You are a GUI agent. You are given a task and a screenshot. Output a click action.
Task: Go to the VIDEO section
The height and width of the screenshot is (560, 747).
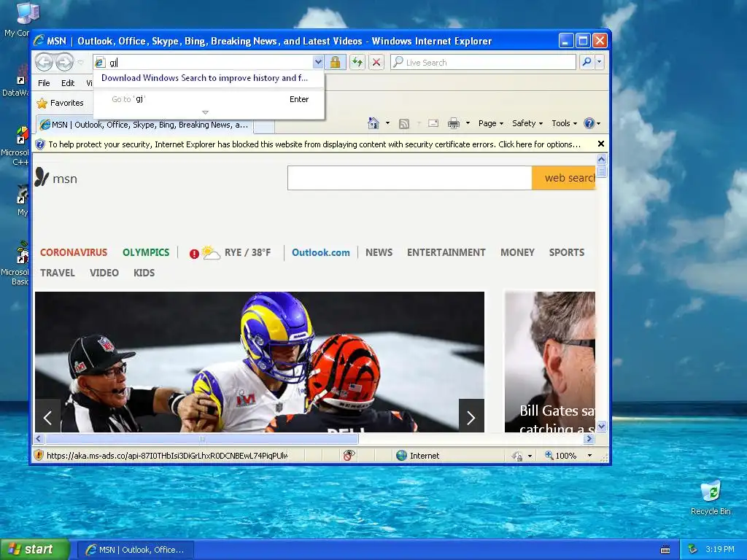point(104,273)
